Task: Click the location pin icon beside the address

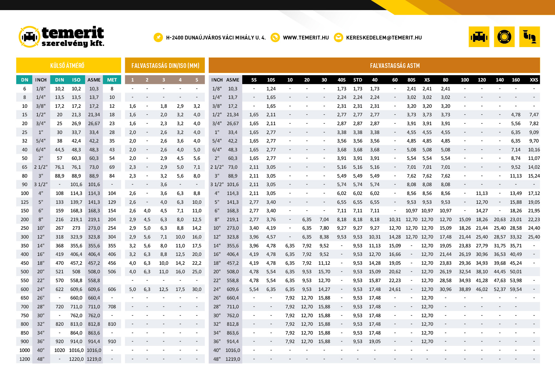Action: click(158, 37)
